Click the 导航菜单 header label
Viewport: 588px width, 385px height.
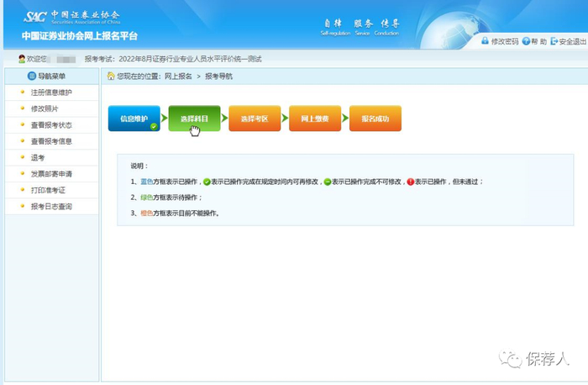(52, 76)
